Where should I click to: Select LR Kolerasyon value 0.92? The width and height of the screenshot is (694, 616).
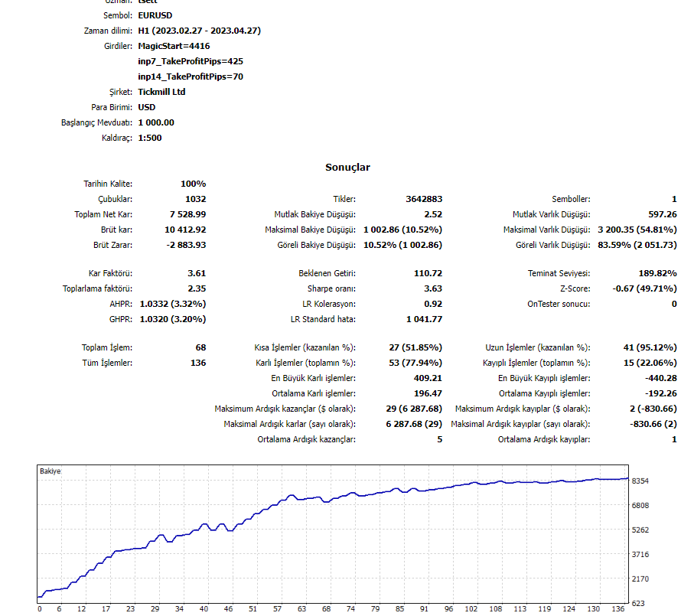click(433, 304)
